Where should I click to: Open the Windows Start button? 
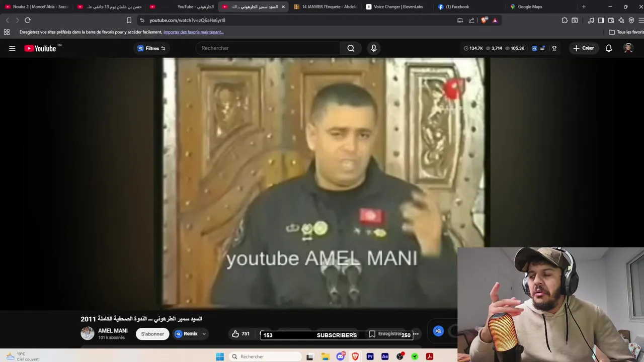(x=220, y=356)
